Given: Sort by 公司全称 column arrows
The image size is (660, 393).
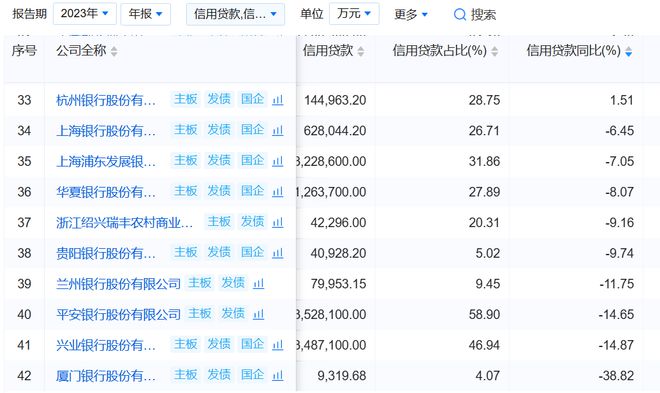Looking at the screenshot, I should (114, 51).
